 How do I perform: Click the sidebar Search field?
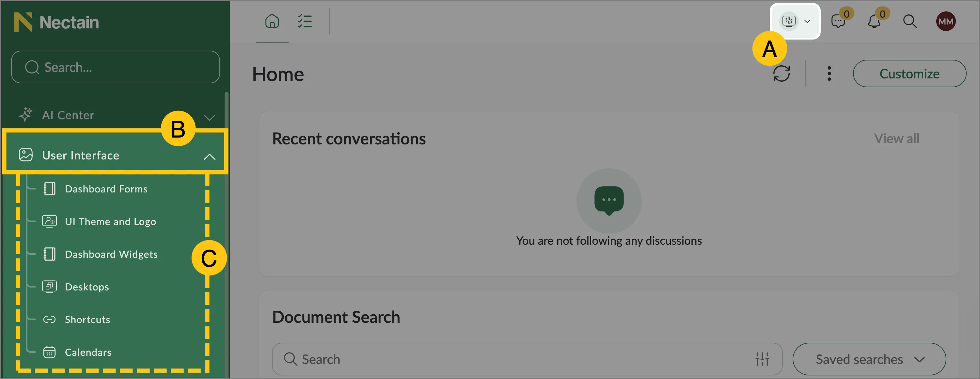click(115, 67)
